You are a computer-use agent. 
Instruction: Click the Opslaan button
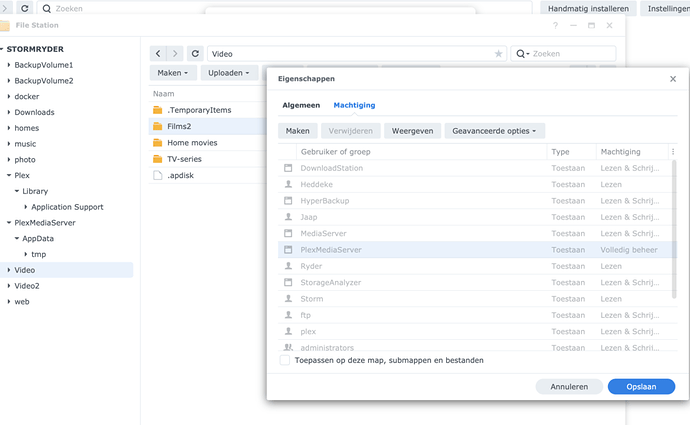(641, 386)
